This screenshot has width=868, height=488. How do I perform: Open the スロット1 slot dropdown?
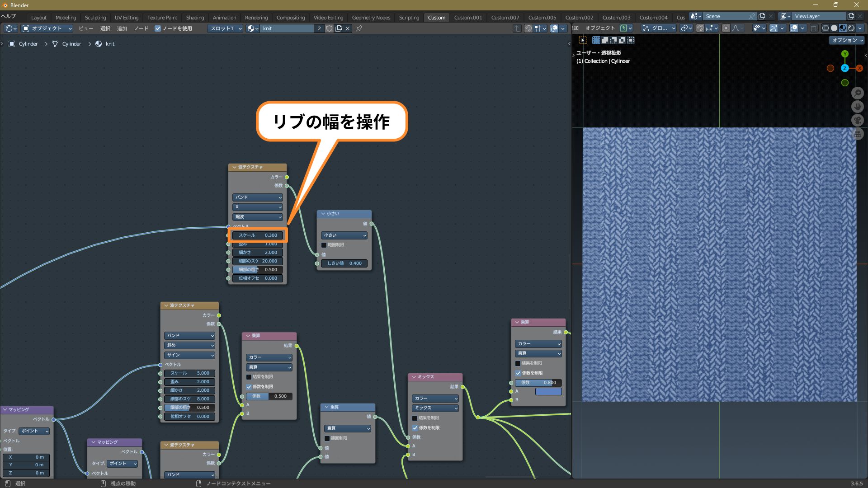(225, 28)
